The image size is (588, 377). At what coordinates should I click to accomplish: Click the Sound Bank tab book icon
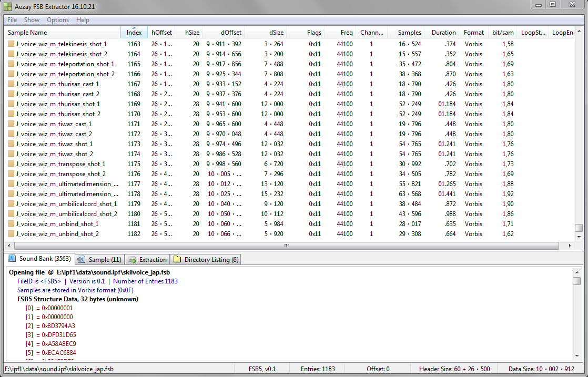click(x=12, y=258)
